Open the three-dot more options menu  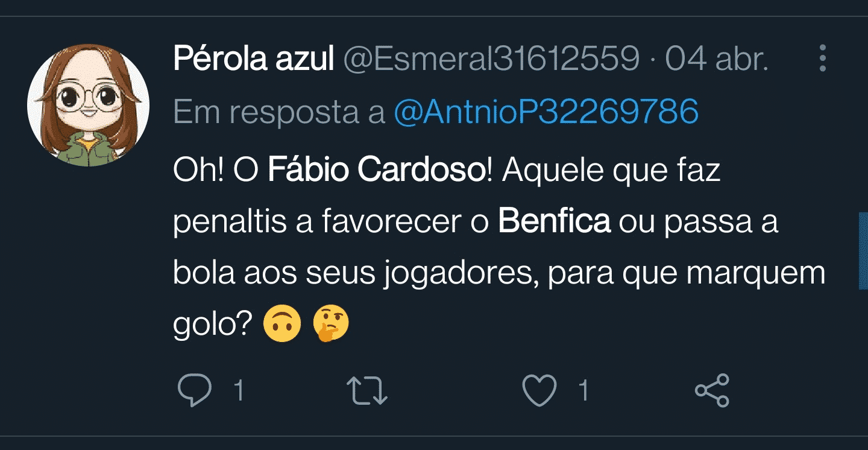(x=823, y=59)
